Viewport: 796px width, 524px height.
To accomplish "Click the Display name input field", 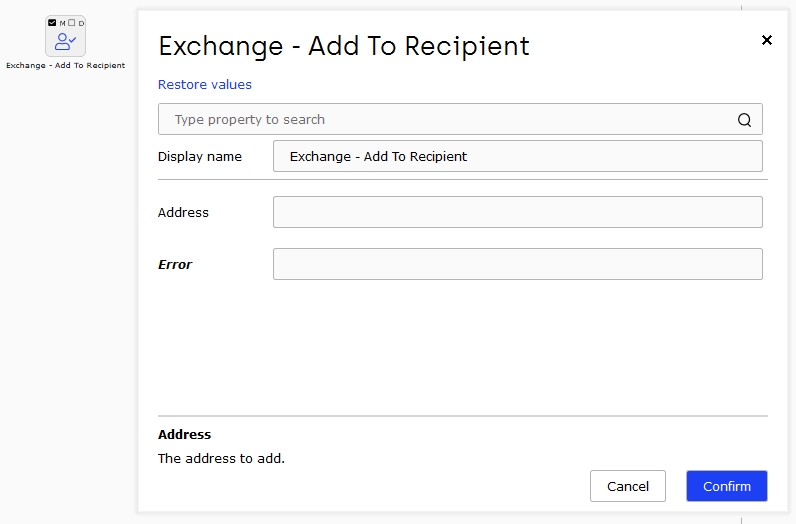I will tap(517, 156).
